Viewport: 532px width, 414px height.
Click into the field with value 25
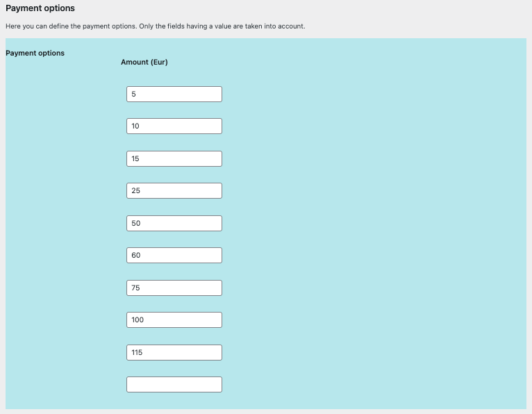(x=174, y=190)
